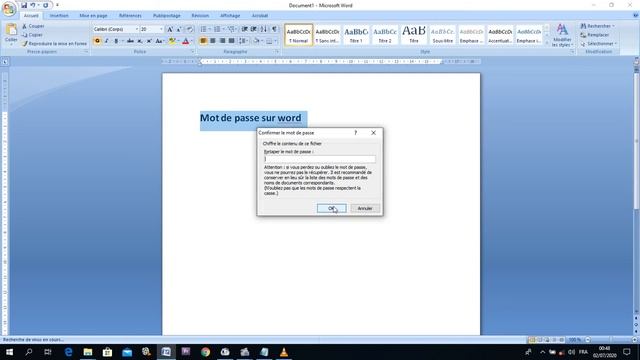Screen dimensions: 640x360
Task: Click the Coller paste icon
Action: tap(11, 30)
